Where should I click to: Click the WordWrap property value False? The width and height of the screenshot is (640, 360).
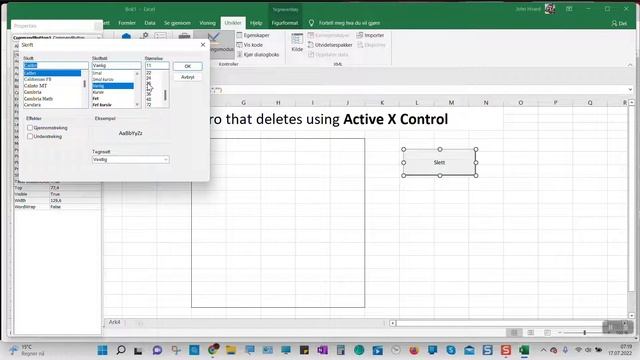click(75, 207)
